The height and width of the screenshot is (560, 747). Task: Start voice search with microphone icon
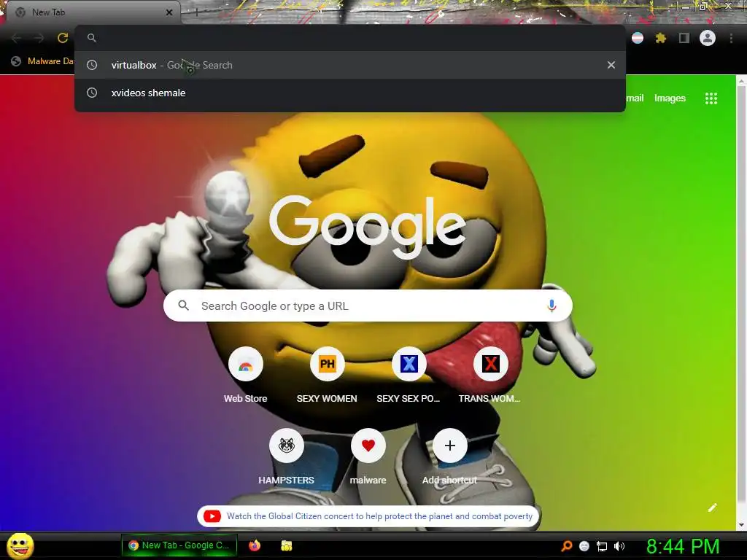point(551,306)
